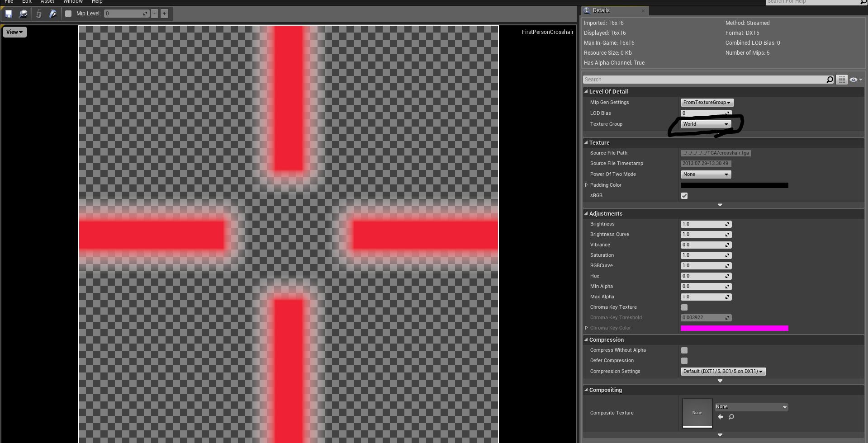
Task: Open the Asset menu
Action: pyautogui.click(x=47, y=2)
